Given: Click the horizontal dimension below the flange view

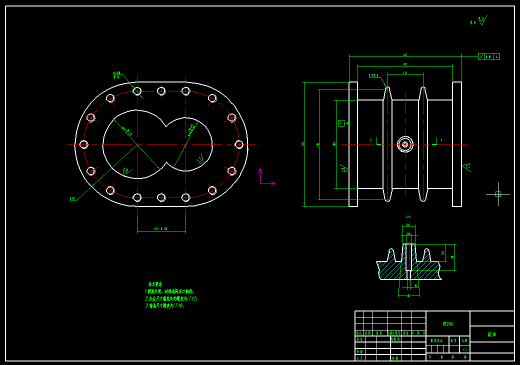Looking at the screenshot, I should click(161, 230).
